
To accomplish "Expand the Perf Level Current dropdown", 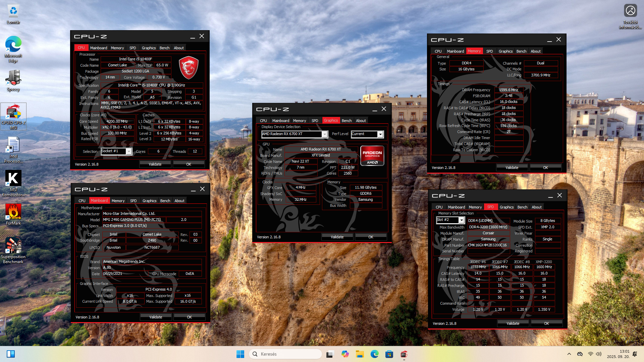I will click(380, 134).
